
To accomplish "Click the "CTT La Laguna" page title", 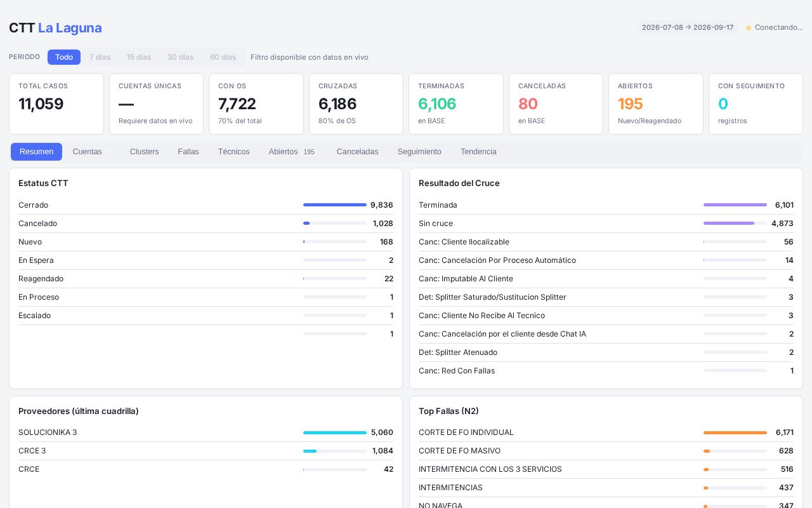I will tap(55, 28).
